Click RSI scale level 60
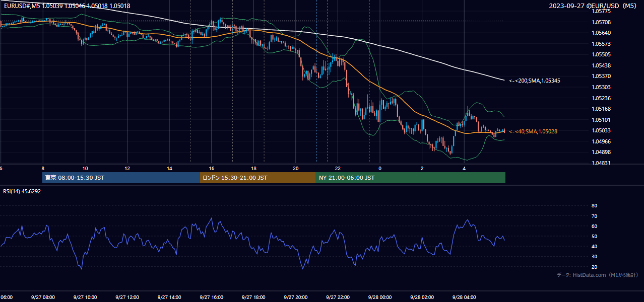 point(594,226)
